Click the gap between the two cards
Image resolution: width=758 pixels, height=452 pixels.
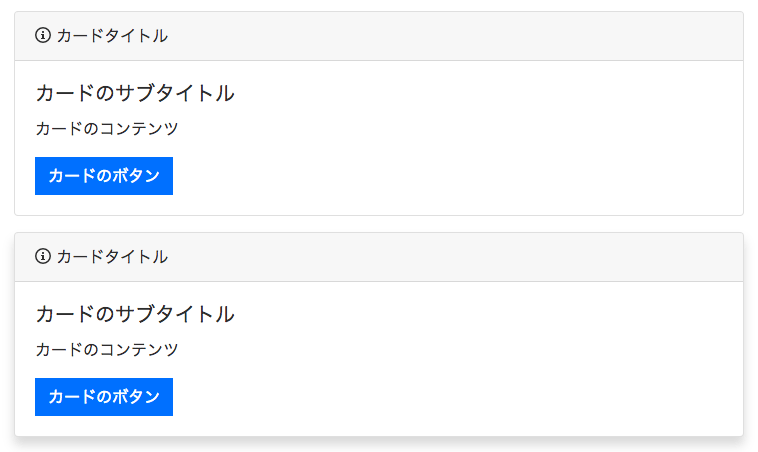(x=379, y=224)
